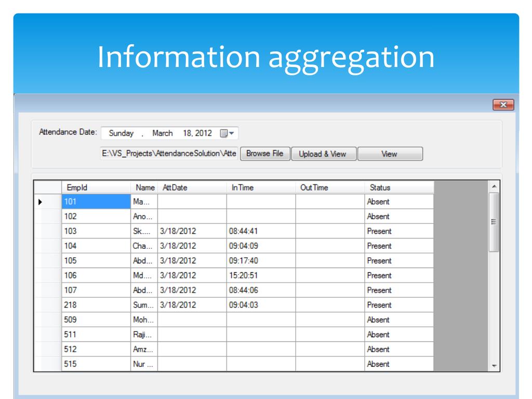The image size is (532, 399).
Task: Sort by InTime column header
Action: coord(261,188)
